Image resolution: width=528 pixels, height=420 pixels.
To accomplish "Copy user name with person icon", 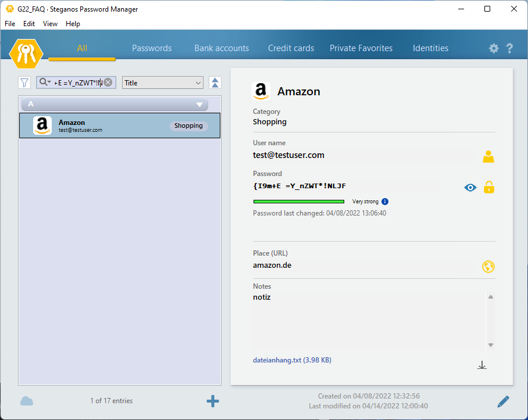I will (x=488, y=156).
